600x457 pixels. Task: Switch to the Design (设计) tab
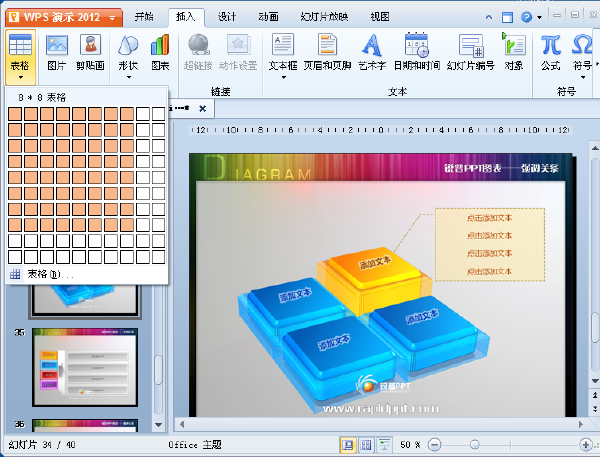pyautogui.click(x=227, y=17)
